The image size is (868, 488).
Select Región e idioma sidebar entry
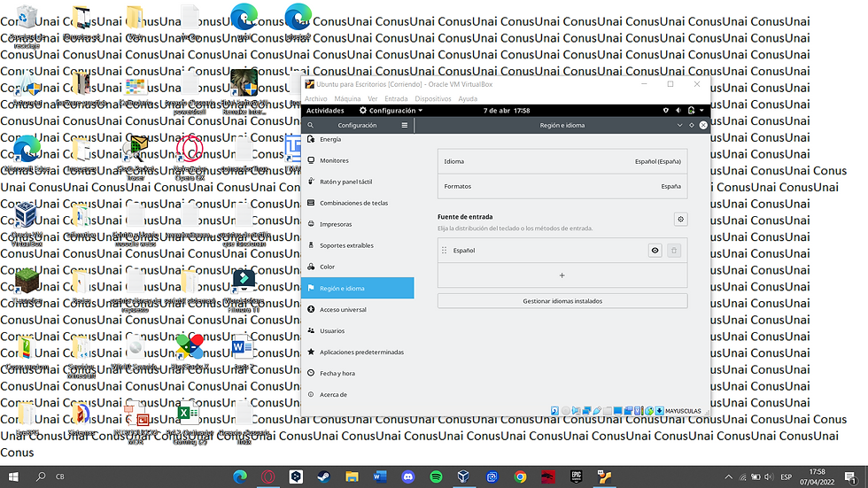tap(358, 288)
